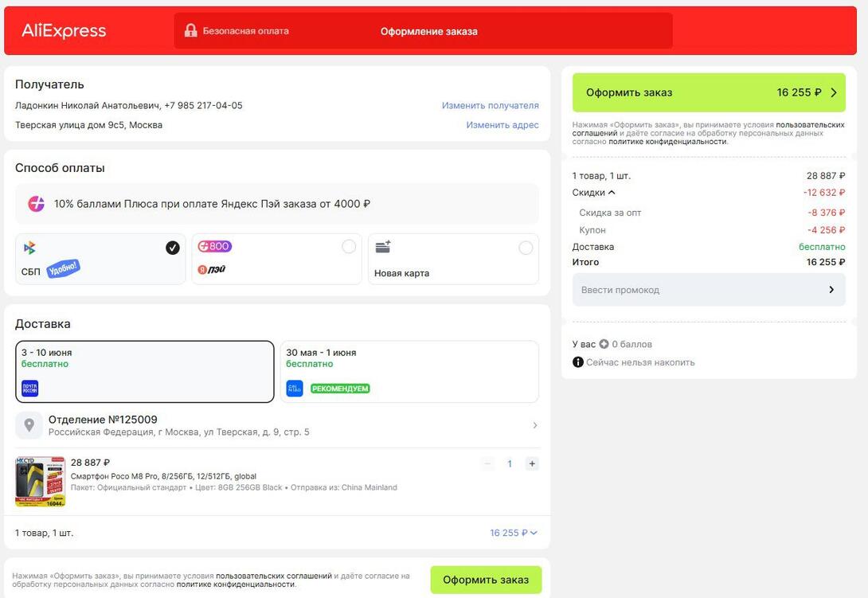
Task: Click the Безопасная оплата header label
Action: click(x=245, y=31)
